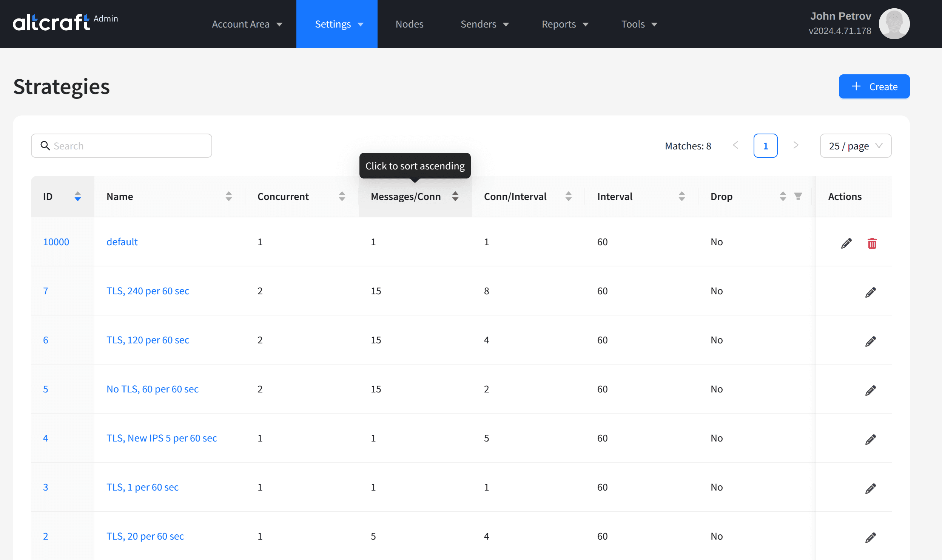The height and width of the screenshot is (560, 942).
Task: Click the edit icon for 'TLS, 1 per 60 sec'
Action: pos(871,488)
